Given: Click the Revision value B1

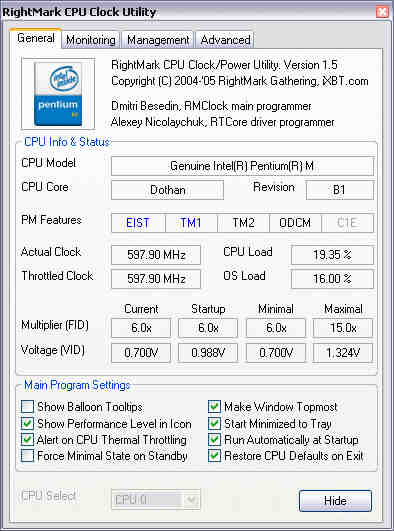Looking at the screenshot, I should point(340,190).
